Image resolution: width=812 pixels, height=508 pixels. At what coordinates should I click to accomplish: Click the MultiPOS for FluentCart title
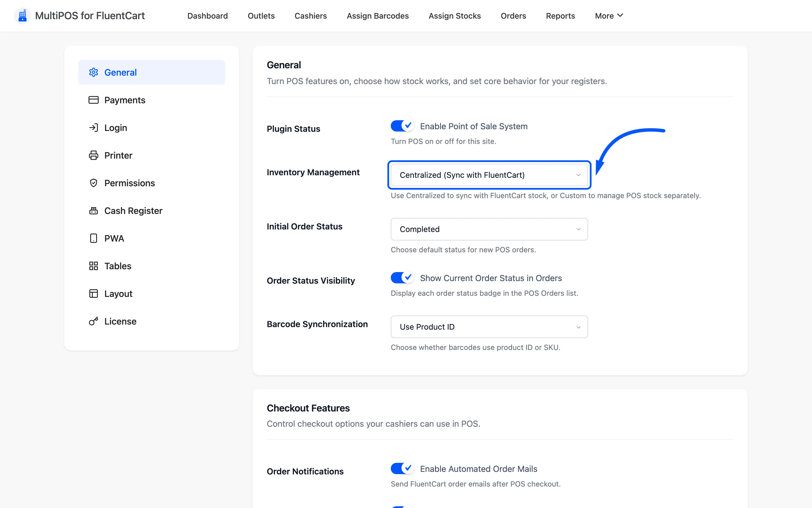tap(90, 16)
